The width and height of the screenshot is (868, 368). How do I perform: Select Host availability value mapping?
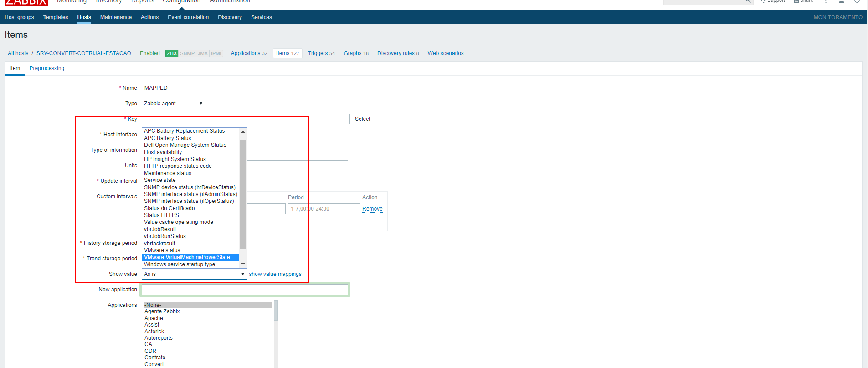[191, 152]
